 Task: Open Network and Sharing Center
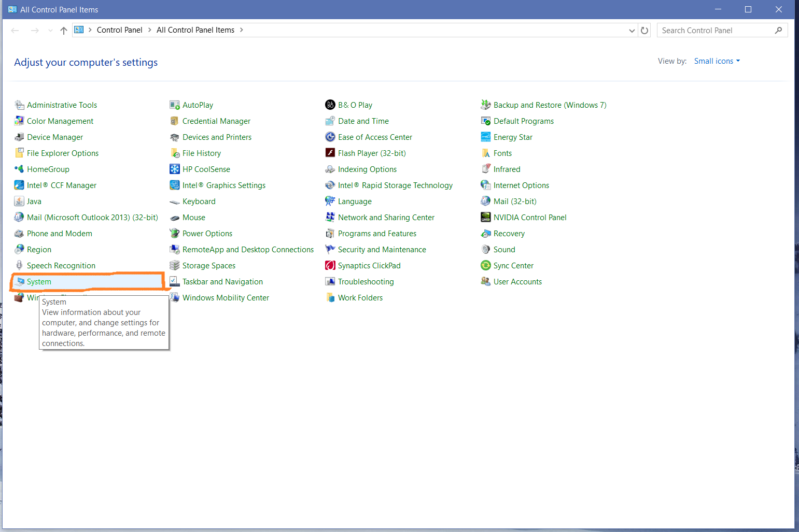386,218
